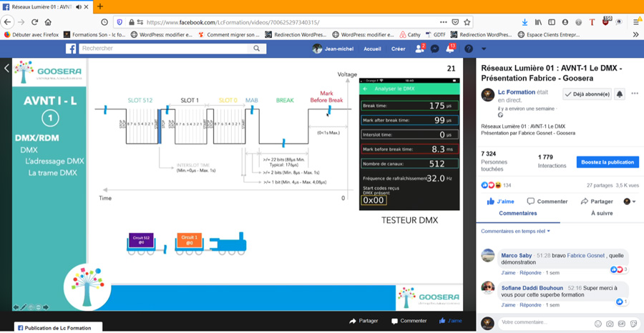
Task: Save the page to Pocket
Action: click(x=456, y=22)
